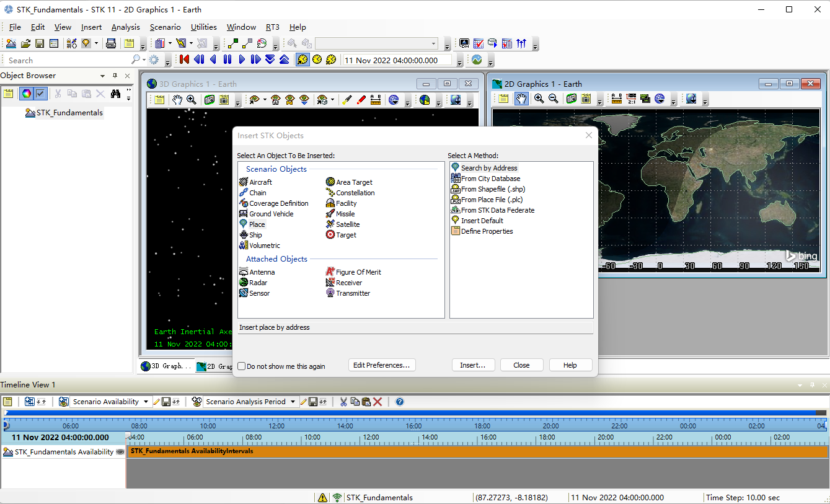830x504 pixels.
Task: Select the Satellite object icon
Action: (331, 224)
